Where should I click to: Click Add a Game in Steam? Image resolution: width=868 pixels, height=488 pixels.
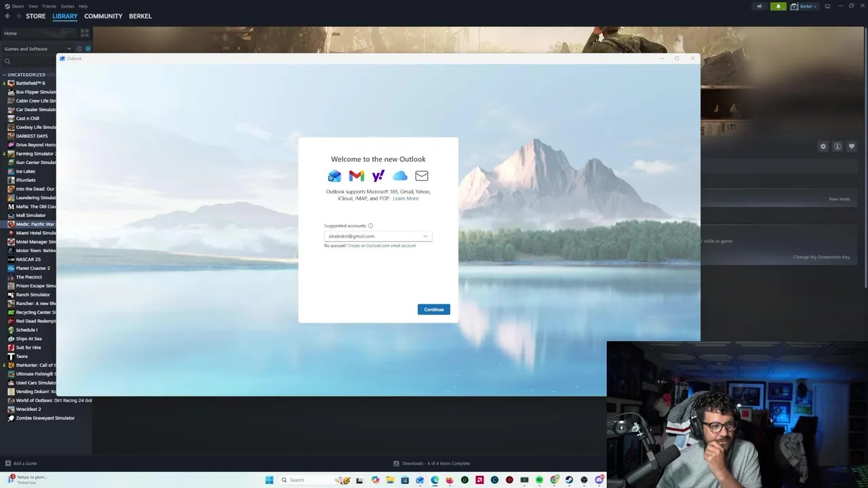click(22, 464)
